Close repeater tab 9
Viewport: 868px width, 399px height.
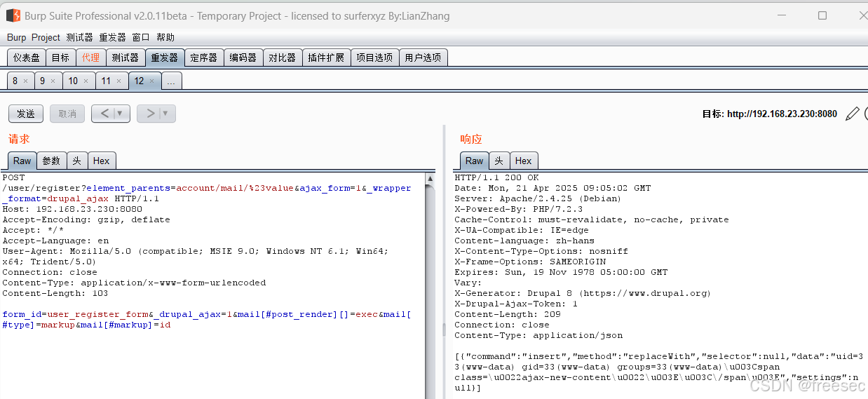coord(53,81)
